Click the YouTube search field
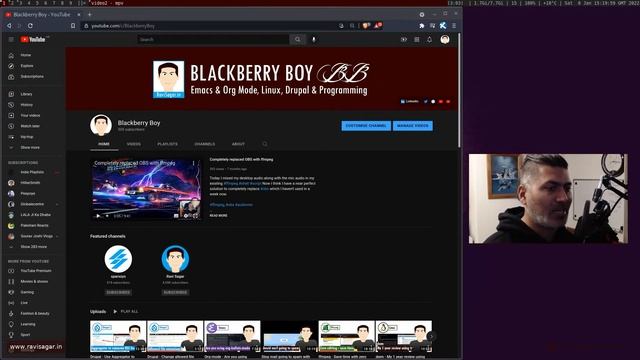This screenshot has width=640, height=360. pyautogui.click(x=213, y=40)
